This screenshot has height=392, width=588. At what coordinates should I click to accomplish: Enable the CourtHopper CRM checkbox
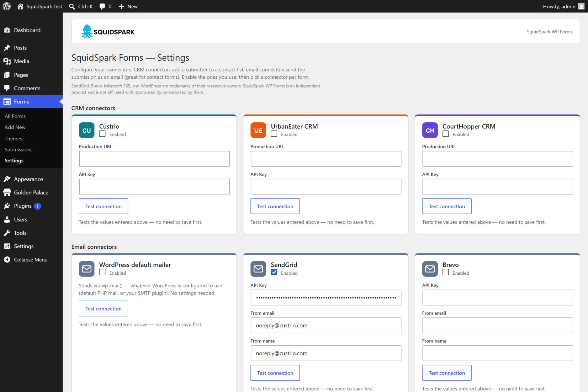446,134
